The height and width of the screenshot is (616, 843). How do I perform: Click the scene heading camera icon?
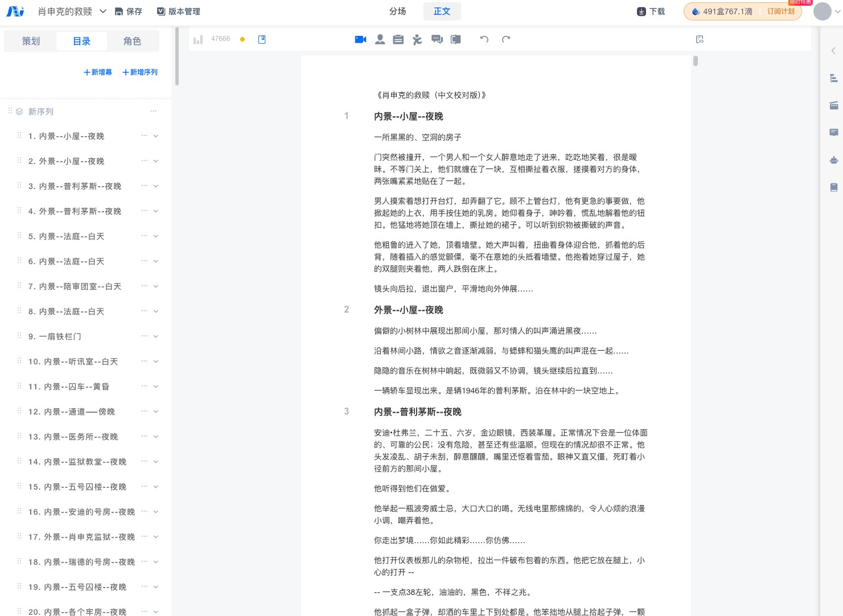tap(360, 39)
